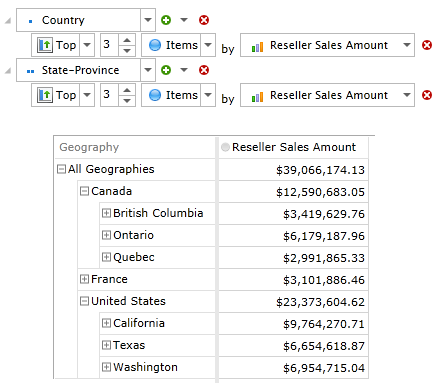Click the $39,066,174.13 total cell
Image resolution: width=447 pixels, height=383 pixels.
(x=293, y=170)
